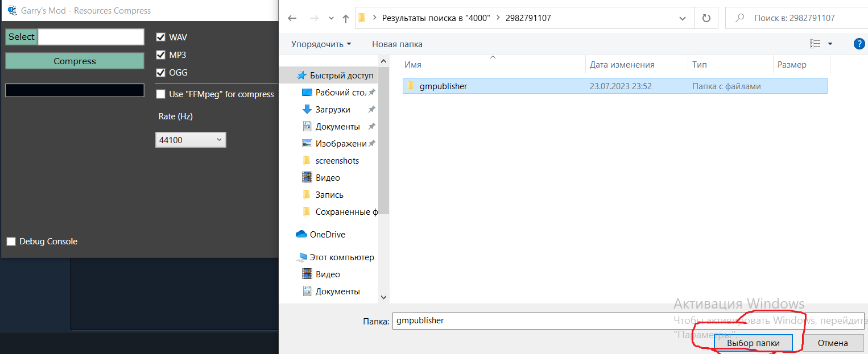This screenshot has height=354, width=868.
Task: Go up one folder level arrow
Action: coord(345,18)
